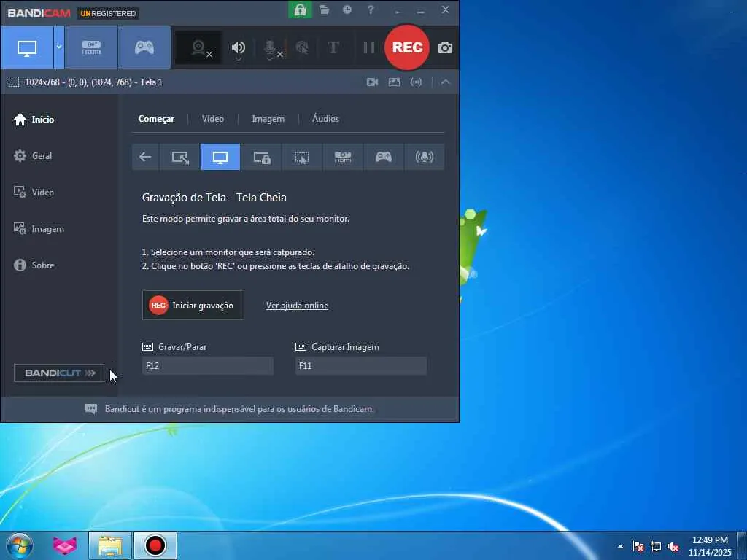This screenshot has height=560, width=747.
Task: Select the screen recording mode in the top bar
Action: (x=27, y=47)
